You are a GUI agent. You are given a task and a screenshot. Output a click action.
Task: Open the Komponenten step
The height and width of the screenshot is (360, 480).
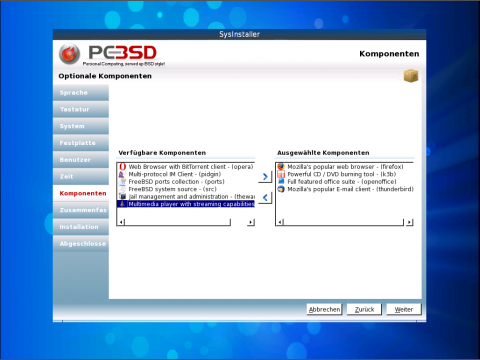click(x=81, y=193)
